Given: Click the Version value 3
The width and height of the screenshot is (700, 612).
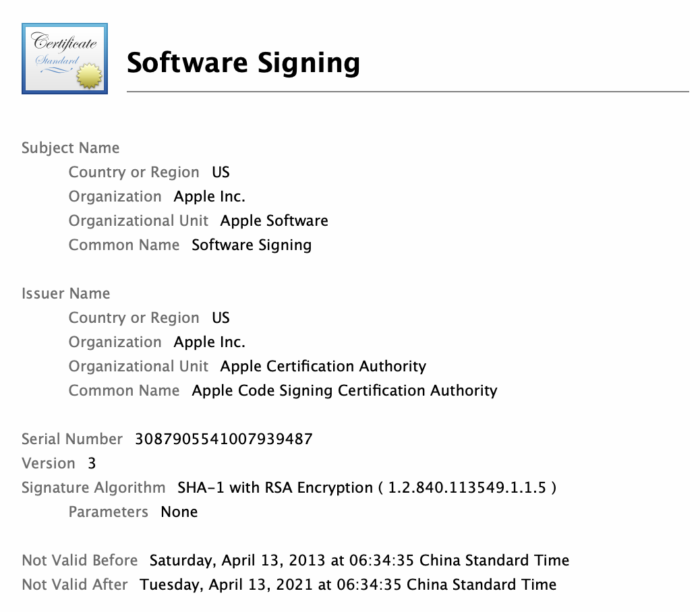Looking at the screenshot, I should tap(92, 463).
